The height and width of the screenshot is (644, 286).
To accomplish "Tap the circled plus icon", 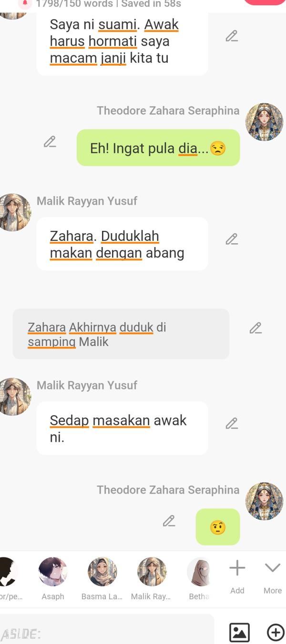I will coord(276,633).
